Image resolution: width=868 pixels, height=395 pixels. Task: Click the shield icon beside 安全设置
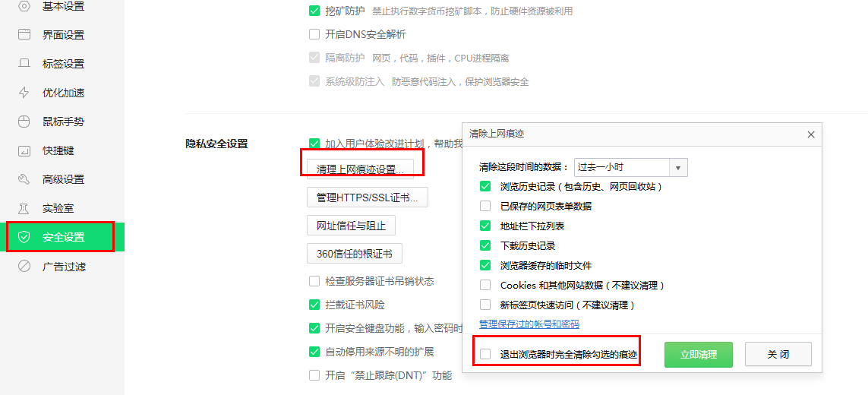tap(24, 237)
